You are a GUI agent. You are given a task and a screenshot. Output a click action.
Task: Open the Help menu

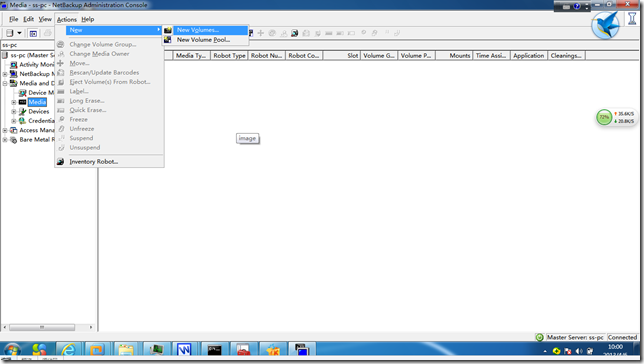(x=87, y=19)
